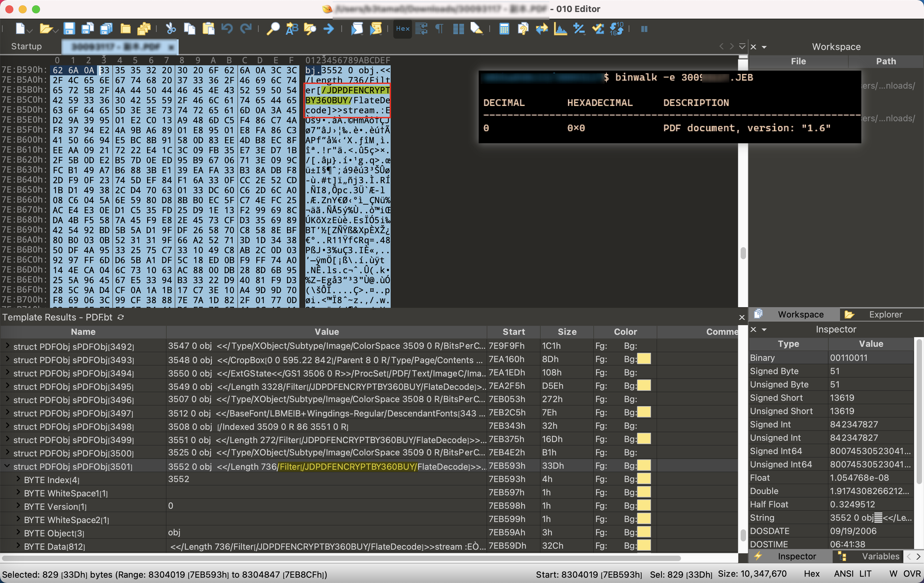The width and height of the screenshot is (924, 583).
Task: Click the File column header in Workspace
Action: tap(798, 61)
